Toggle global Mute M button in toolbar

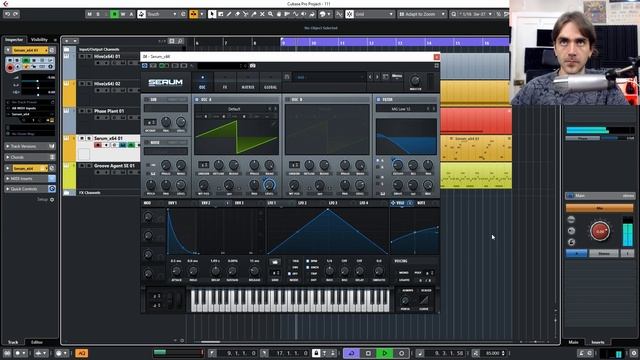click(x=89, y=14)
